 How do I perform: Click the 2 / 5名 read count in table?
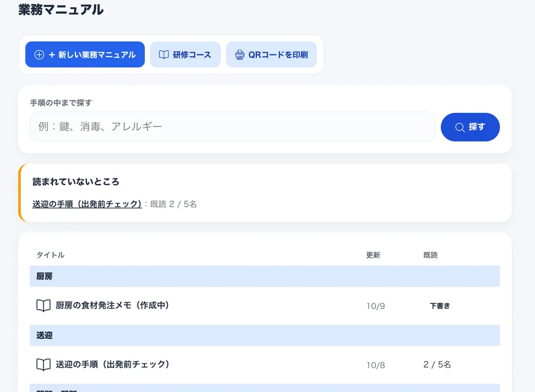pyautogui.click(x=437, y=364)
